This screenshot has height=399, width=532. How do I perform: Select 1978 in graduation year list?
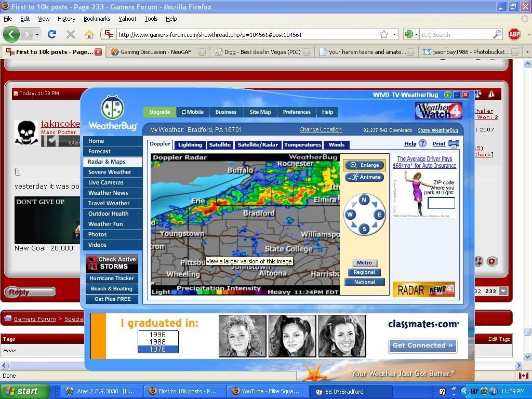click(158, 349)
